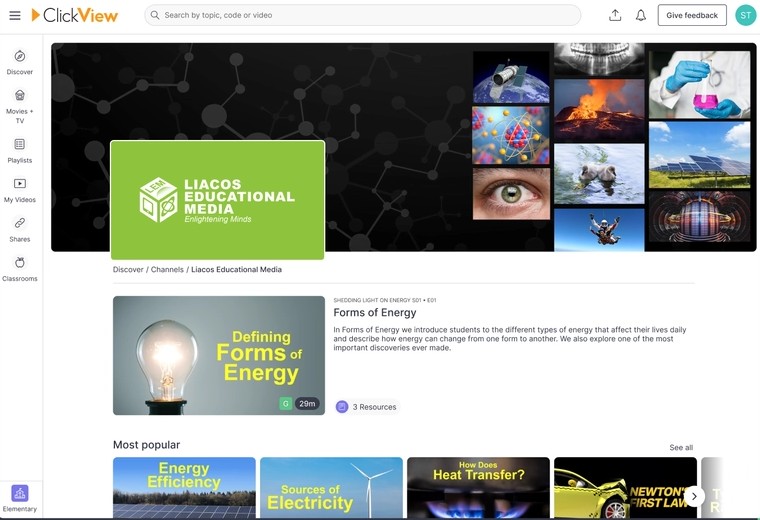Open the upload icon in header
760x520 pixels.
[x=615, y=16]
